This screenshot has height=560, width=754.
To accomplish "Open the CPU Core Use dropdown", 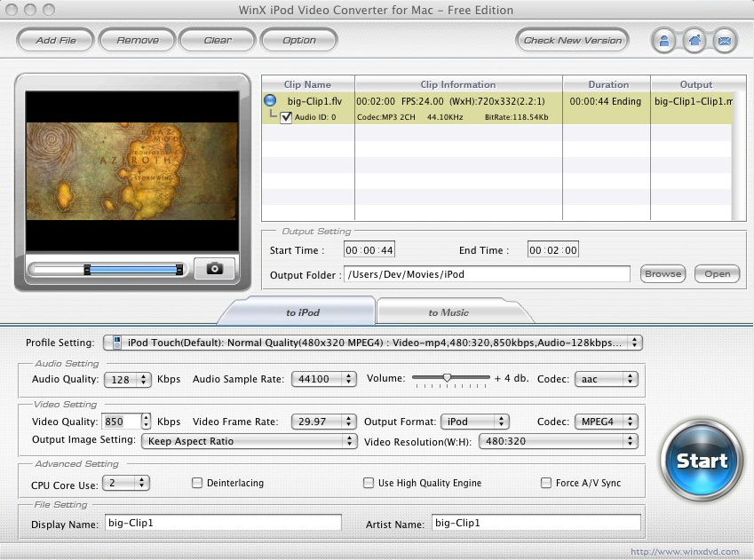I will (x=126, y=483).
